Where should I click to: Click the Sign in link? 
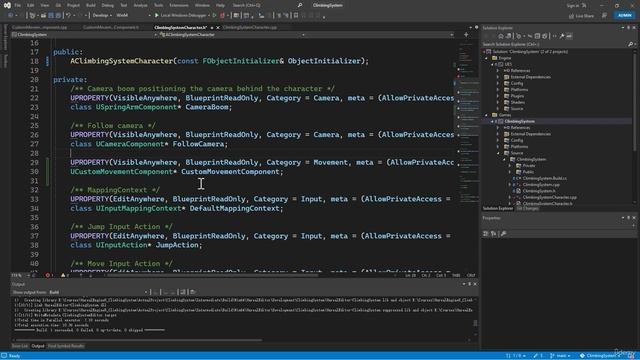tap(573, 5)
